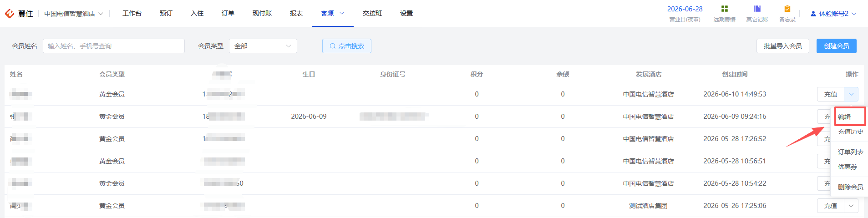Image resolution: width=868 pixels, height=218 pixels.
Task: Click the 测试酒店集团 cell
Action: click(648, 206)
